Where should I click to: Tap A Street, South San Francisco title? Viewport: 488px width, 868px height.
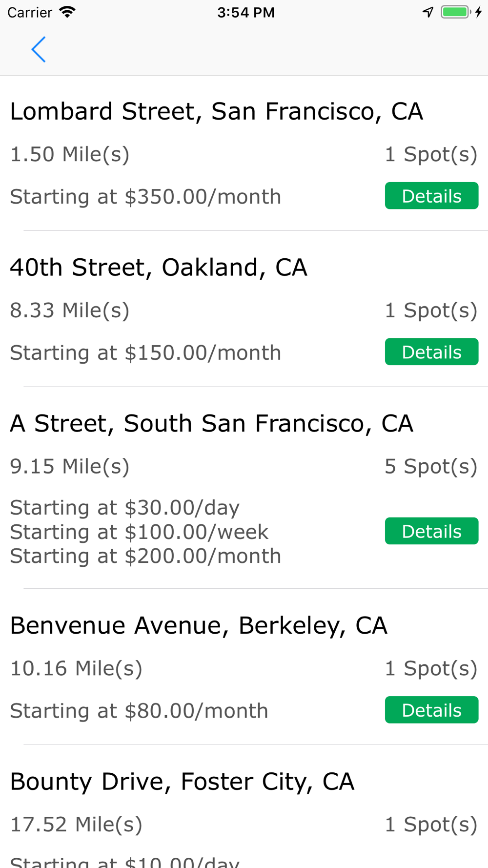pos(211,423)
